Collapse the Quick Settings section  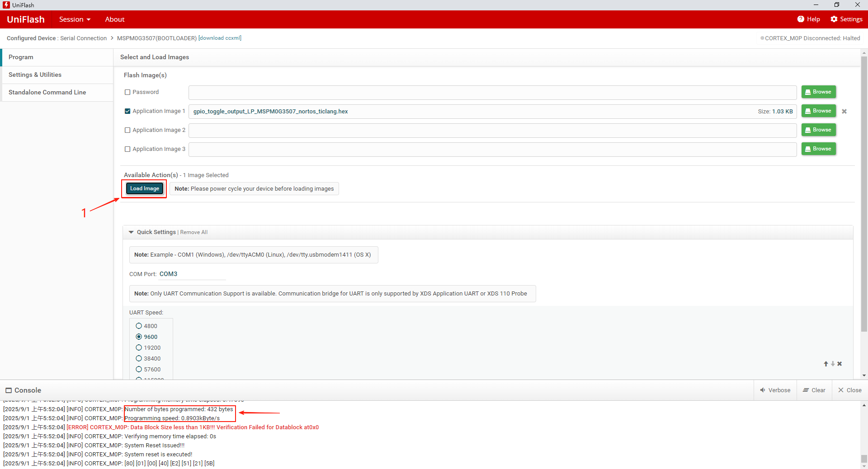pos(131,232)
